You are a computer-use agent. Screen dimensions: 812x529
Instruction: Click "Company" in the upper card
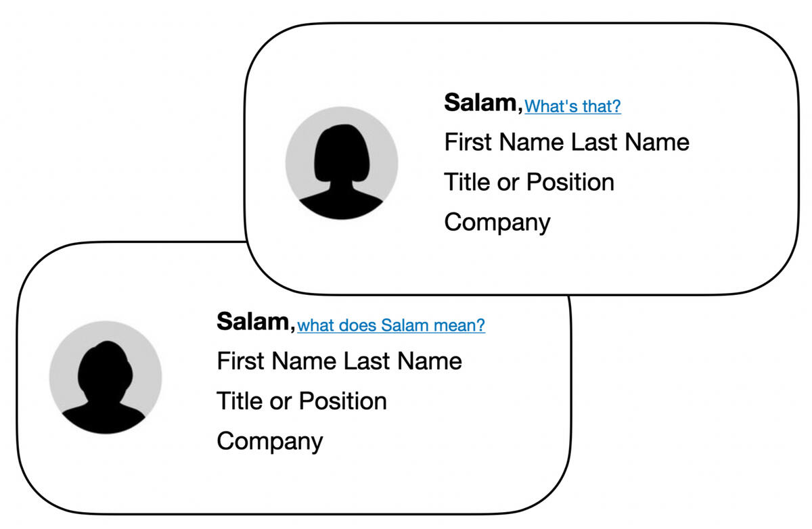point(497,223)
